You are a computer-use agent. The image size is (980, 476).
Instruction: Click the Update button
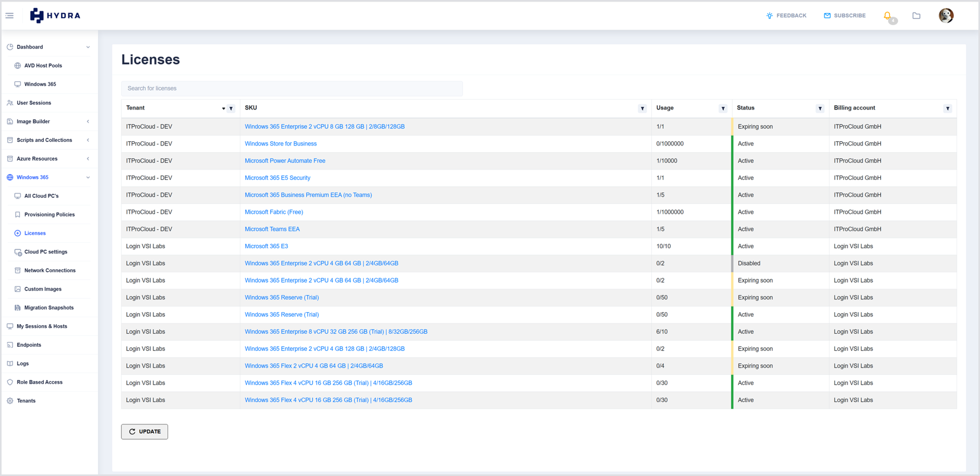point(145,432)
